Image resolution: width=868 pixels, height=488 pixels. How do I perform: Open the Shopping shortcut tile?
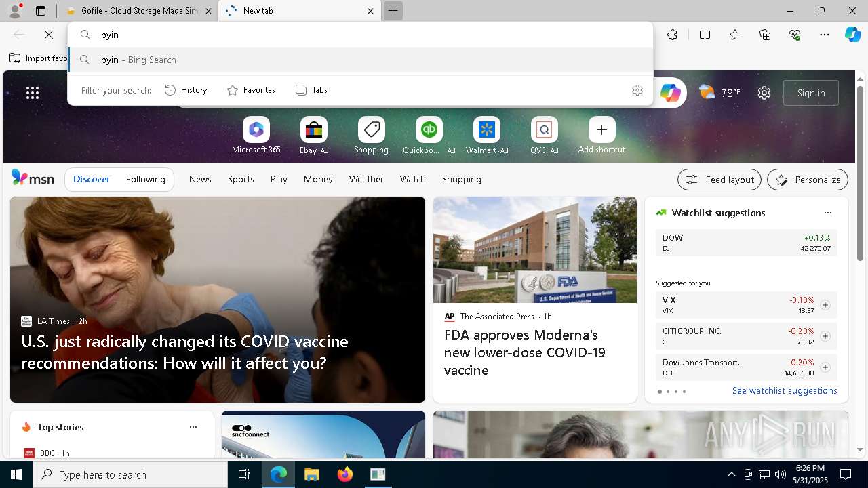click(x=371, y=136)
